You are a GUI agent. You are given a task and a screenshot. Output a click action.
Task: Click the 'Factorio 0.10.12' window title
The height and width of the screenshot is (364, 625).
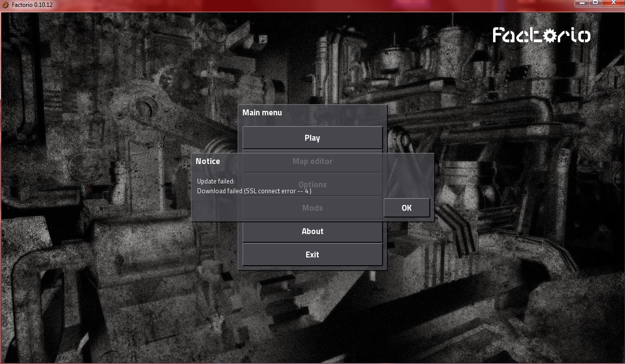tap(32, 4)
